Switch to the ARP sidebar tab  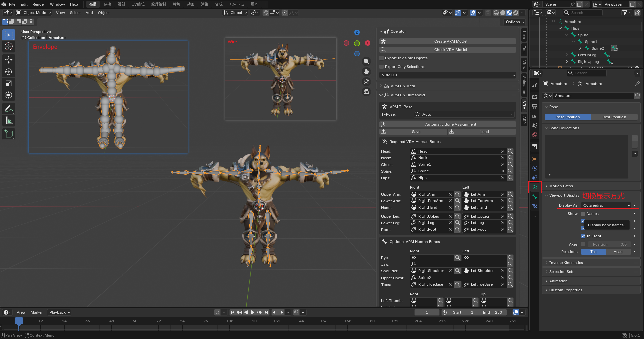coord(524,120)
